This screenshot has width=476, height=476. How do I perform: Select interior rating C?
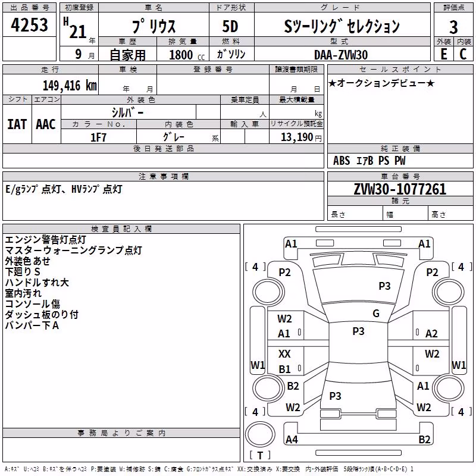(463, 54)
